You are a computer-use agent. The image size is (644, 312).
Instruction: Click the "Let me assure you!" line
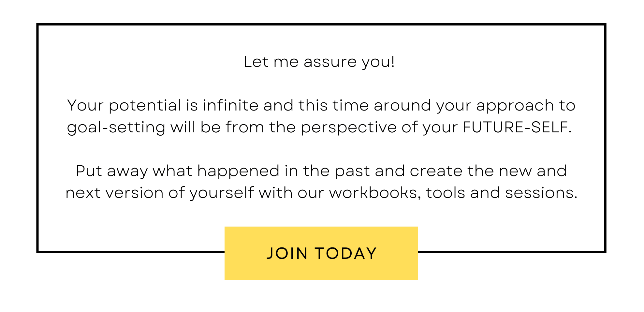click(319, 62)
